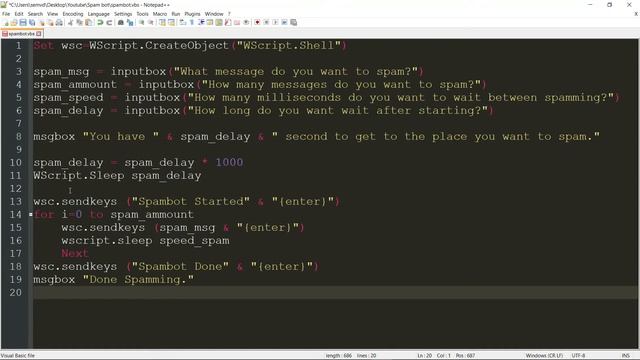Stop macro recording icon
Image resolution: width=640 pixels, height=360 pixels.
click(266, 22)
